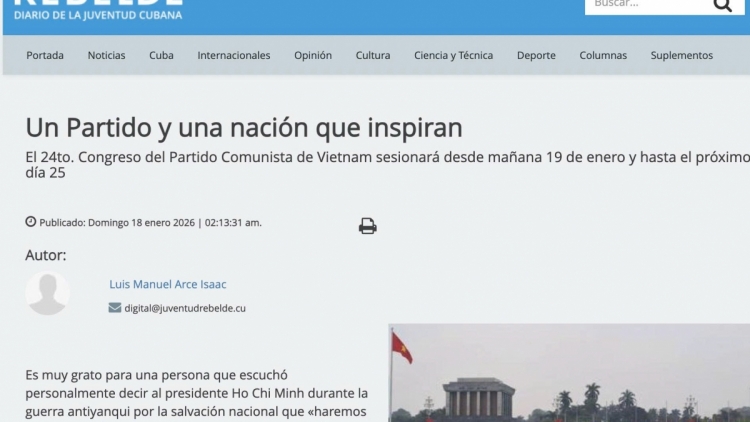Expand the Suplementos menu
The width and height of the screenshot is (750, 422).
tap(681, 56)
